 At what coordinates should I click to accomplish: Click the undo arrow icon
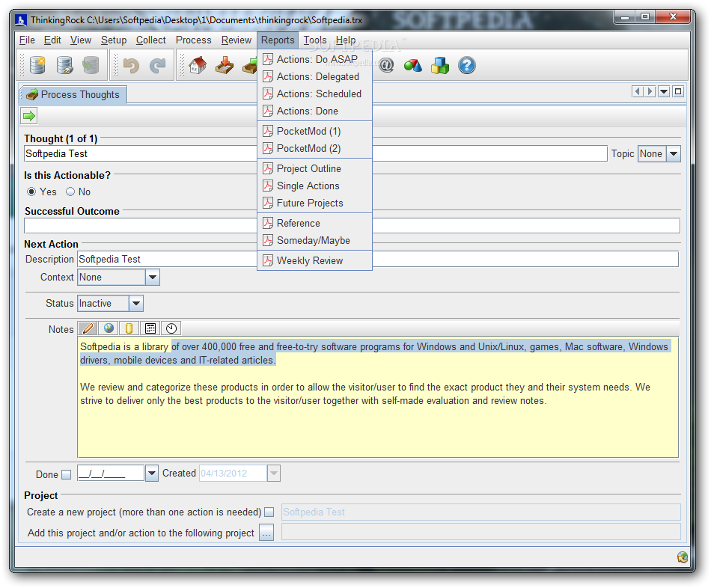point(131,66)
